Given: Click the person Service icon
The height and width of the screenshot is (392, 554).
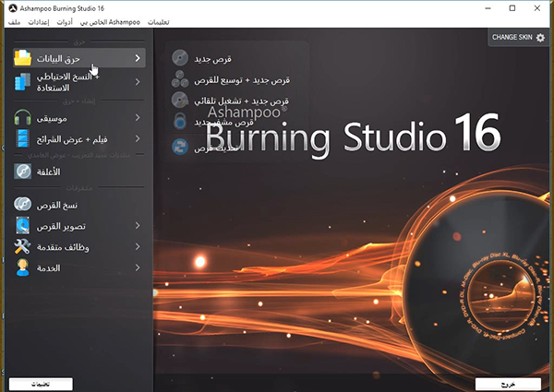Looking at the screenshot, I should click(22, 267).
